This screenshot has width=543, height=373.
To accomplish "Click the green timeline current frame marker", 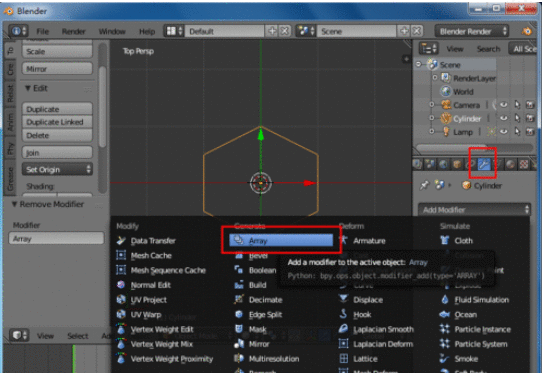I will [74, 359].
